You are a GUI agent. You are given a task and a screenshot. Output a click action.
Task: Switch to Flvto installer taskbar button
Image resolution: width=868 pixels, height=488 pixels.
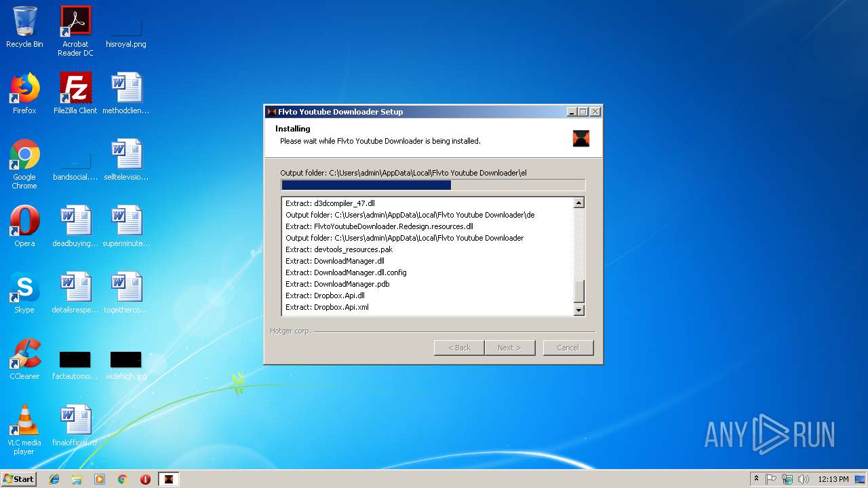pos(169,479)
